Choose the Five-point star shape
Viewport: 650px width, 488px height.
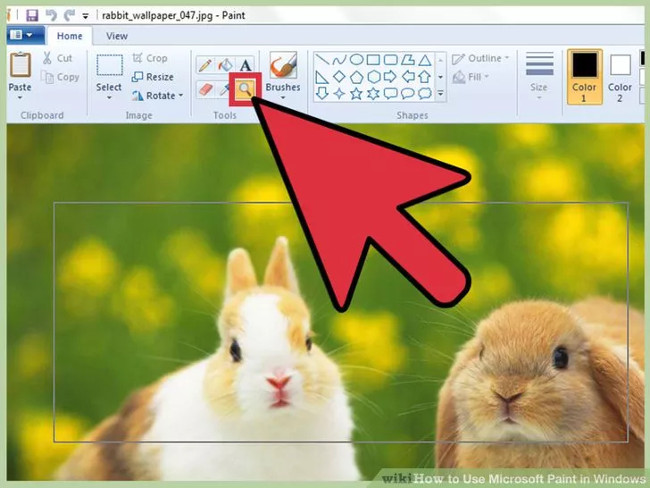[356, 94]
